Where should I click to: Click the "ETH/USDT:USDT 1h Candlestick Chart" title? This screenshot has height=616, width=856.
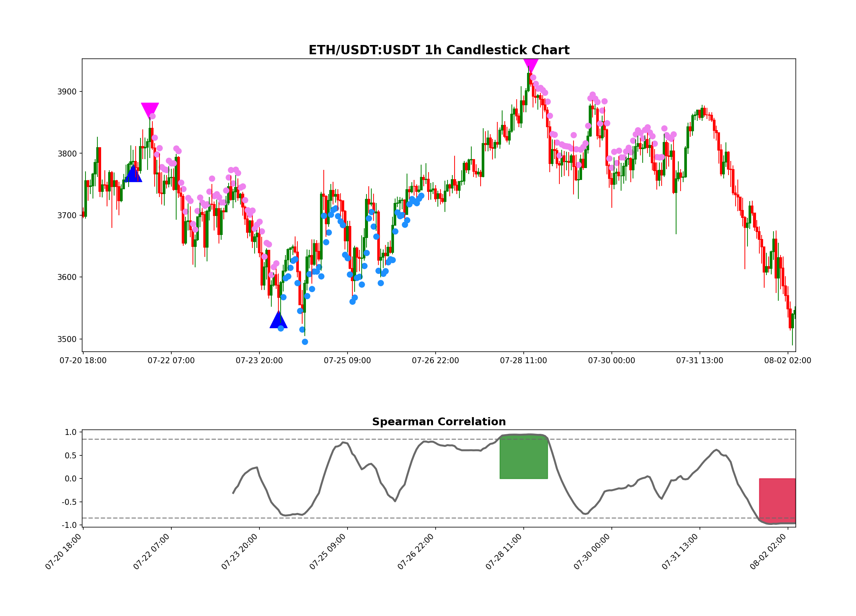tap(439, 50)
